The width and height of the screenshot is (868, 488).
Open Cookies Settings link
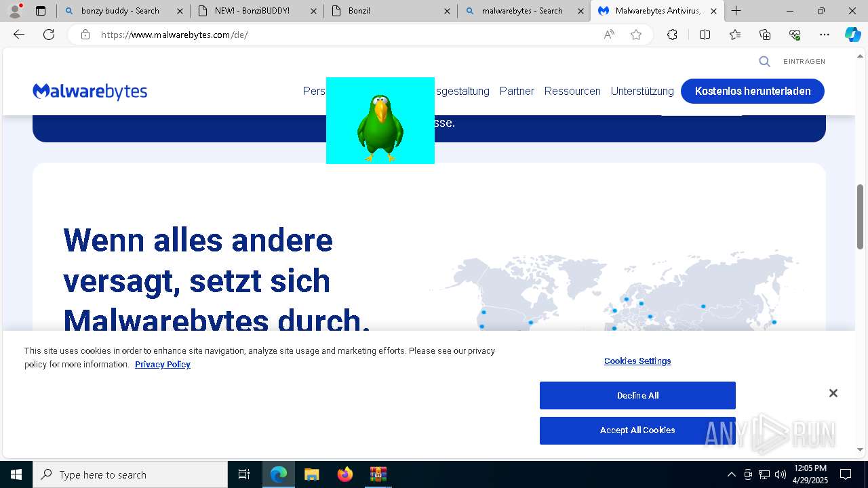coord(637,361)
